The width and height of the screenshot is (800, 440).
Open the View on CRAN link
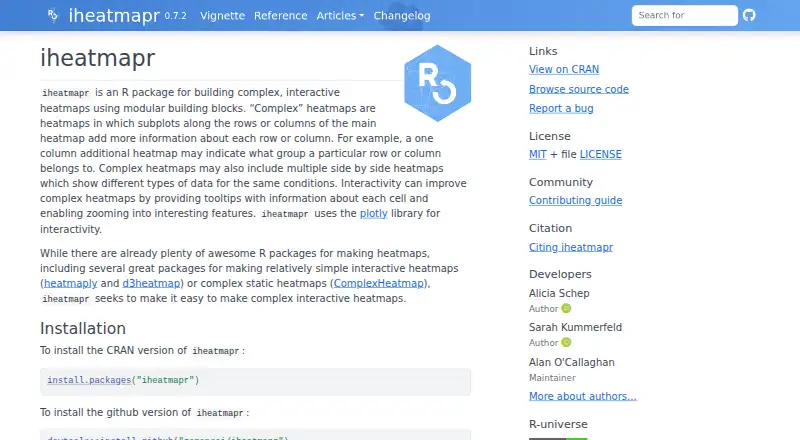point(564,69)
